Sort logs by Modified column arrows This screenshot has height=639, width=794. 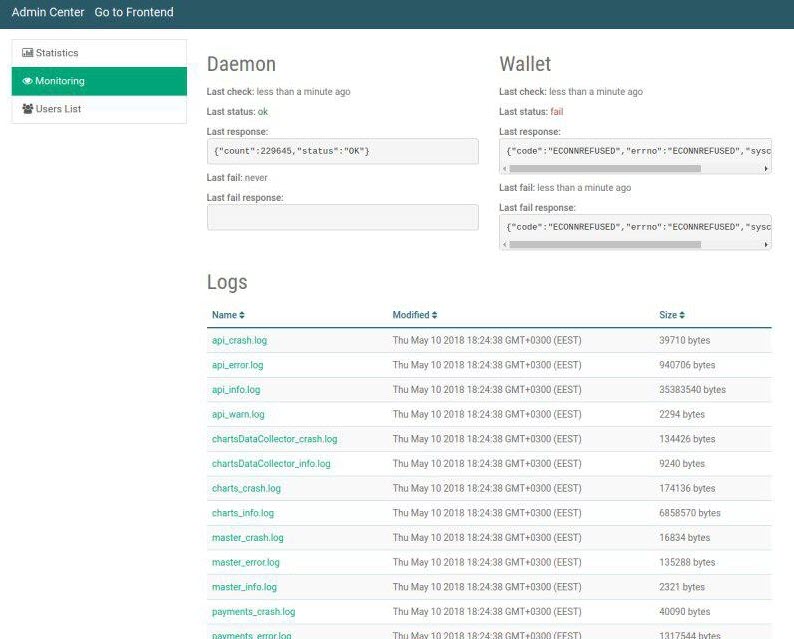pyautogui.click(x=434, y=315)
